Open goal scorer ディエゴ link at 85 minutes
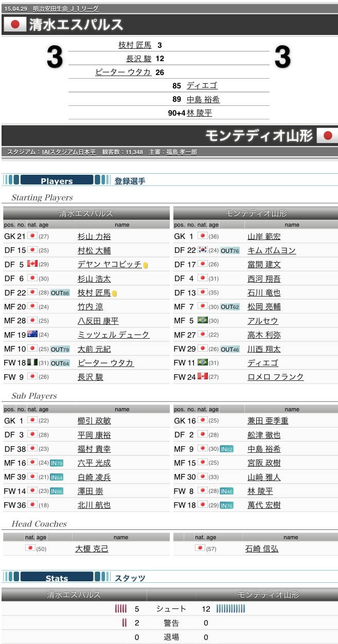 click(x=202, y=86)
